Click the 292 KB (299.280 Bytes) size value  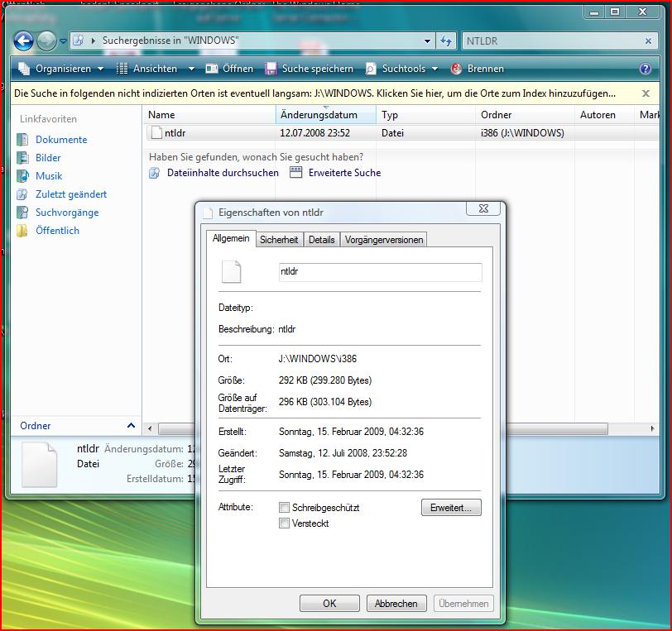click(x=325, y=380)
